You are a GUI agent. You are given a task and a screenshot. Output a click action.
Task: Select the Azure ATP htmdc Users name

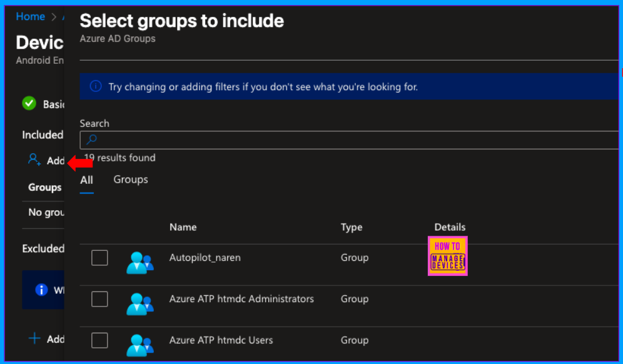221,340
